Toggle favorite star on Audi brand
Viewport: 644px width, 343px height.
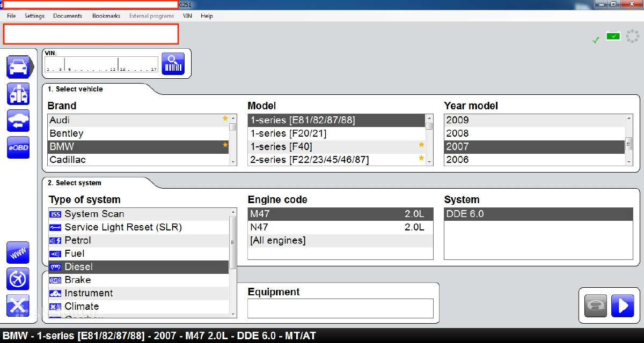point(225,119)
